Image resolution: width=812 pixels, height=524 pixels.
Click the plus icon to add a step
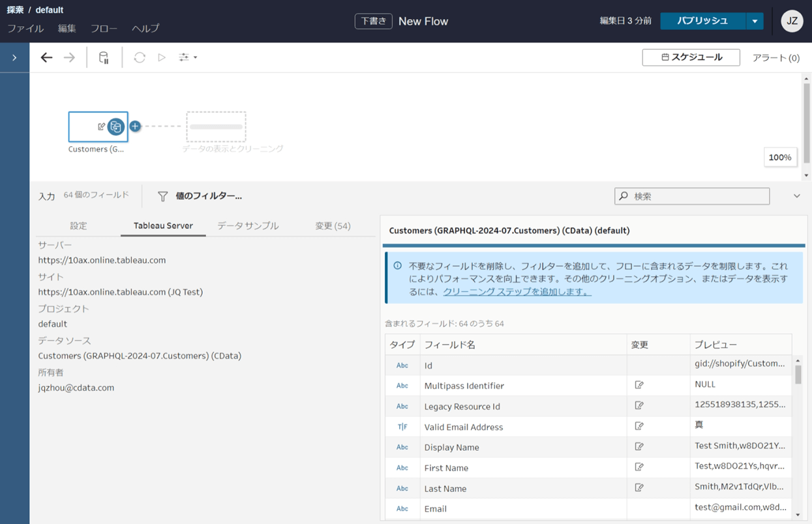(135, 126)
